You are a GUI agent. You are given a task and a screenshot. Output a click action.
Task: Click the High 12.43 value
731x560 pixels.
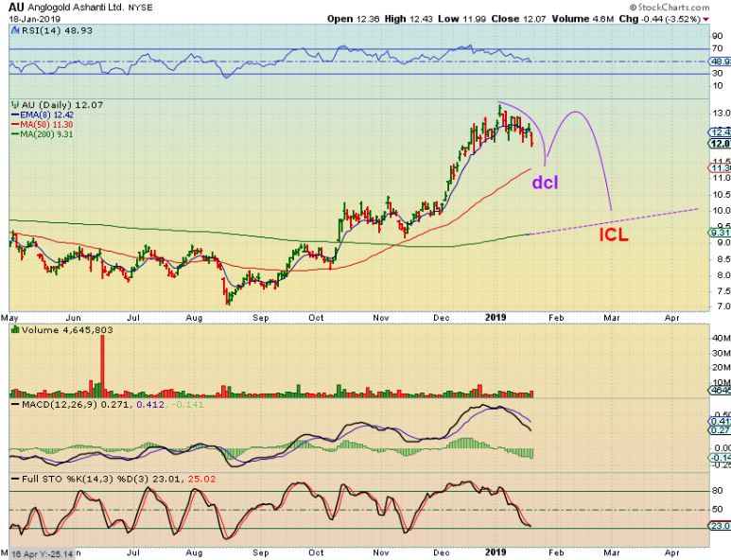tap(409, 19)
